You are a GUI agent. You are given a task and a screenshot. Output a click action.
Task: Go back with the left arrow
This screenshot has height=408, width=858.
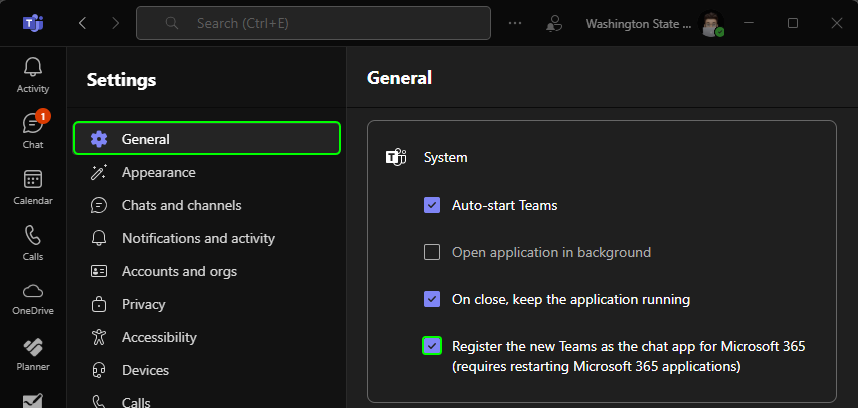pyautogui.click(x=83, y=23)
